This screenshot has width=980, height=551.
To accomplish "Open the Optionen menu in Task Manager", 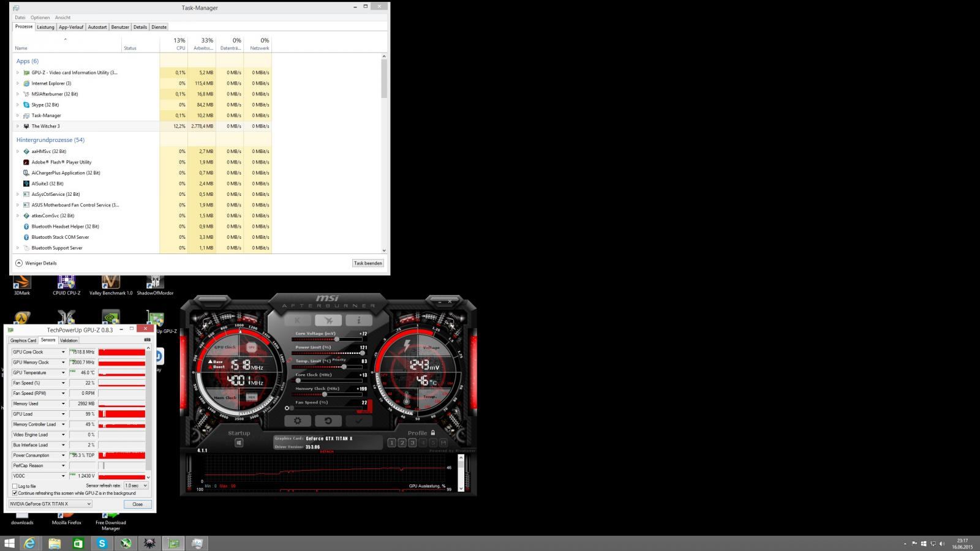I will [40, 17].
